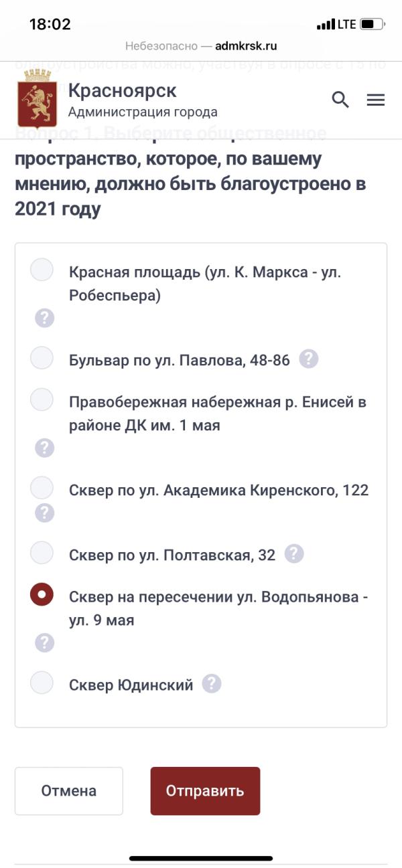402x868 pixels.
Task: Select Бульвар по ул. Павлова radio button
Action: (x=42, y=358)
